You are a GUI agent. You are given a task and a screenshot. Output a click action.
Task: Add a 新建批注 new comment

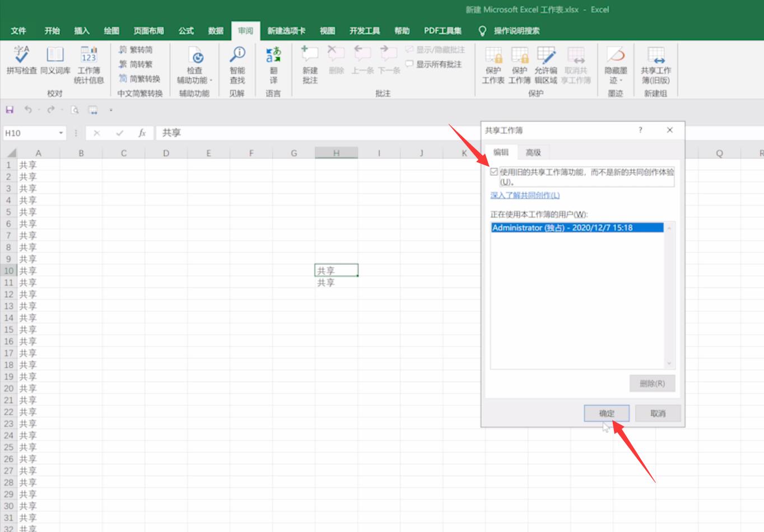310,64
